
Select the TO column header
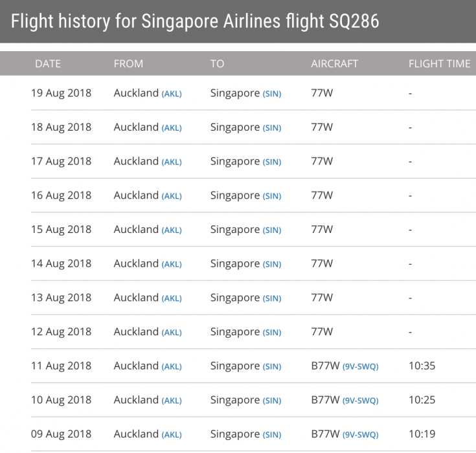(217, 63)
